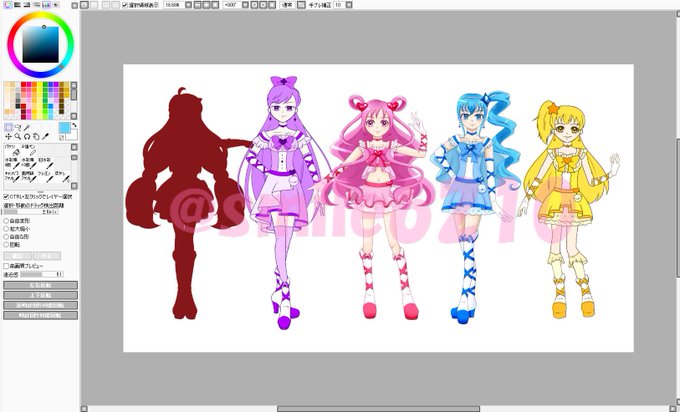Viewport: 680px width, 412px height.
Task: Click the flip horizontal button
Action: pyautogui.click(x=40, y=285)
